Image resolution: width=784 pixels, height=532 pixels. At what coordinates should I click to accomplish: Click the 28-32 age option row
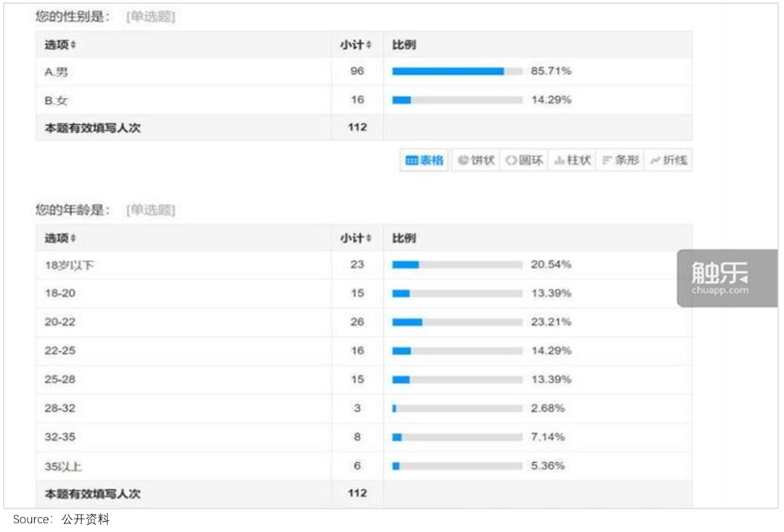click(x=60, y=409)
